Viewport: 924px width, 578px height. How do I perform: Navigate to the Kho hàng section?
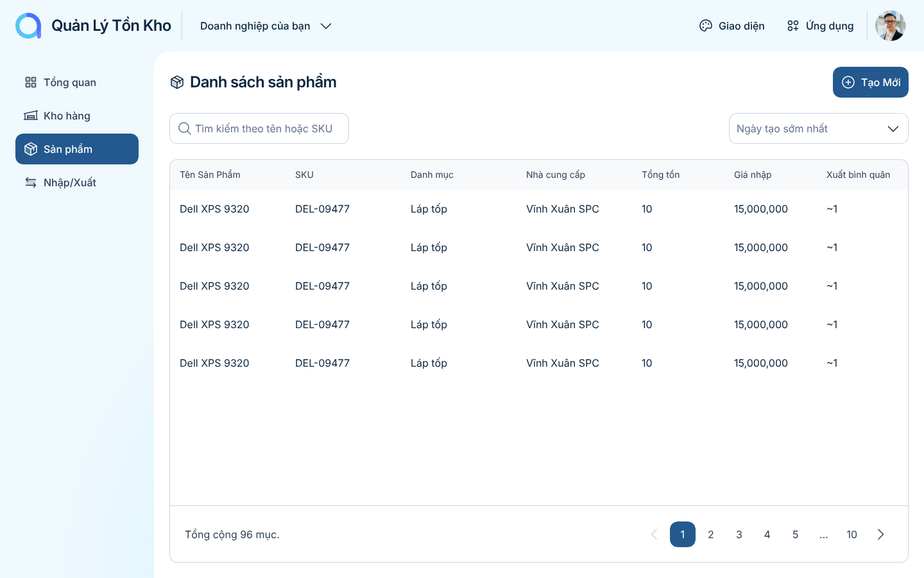[67, 116]
